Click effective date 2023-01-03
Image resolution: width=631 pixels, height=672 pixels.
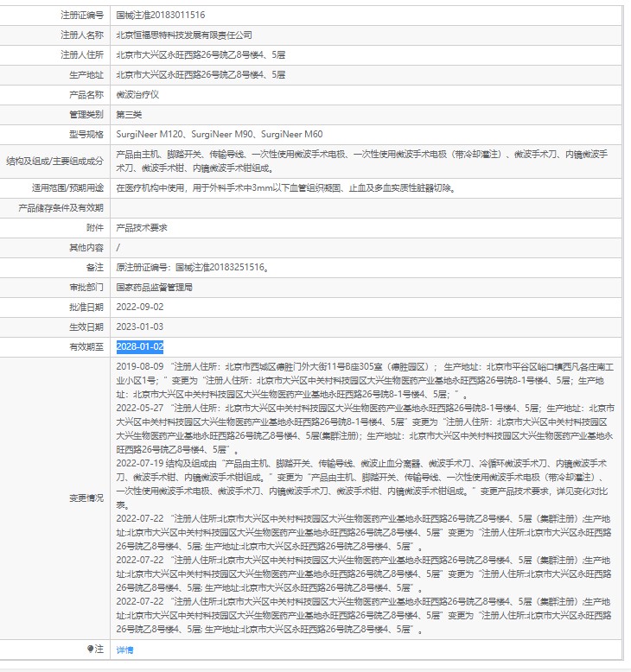tap(140, 326)
